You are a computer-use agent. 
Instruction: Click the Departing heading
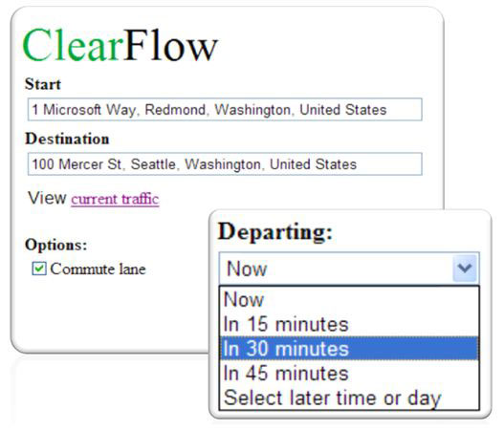(275, 232)
